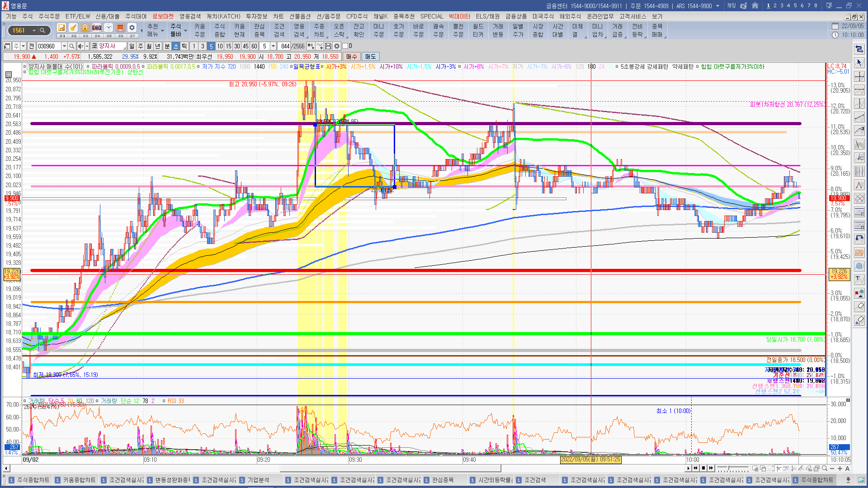Click the rewind button in replay controls

(x=696, y=468)
